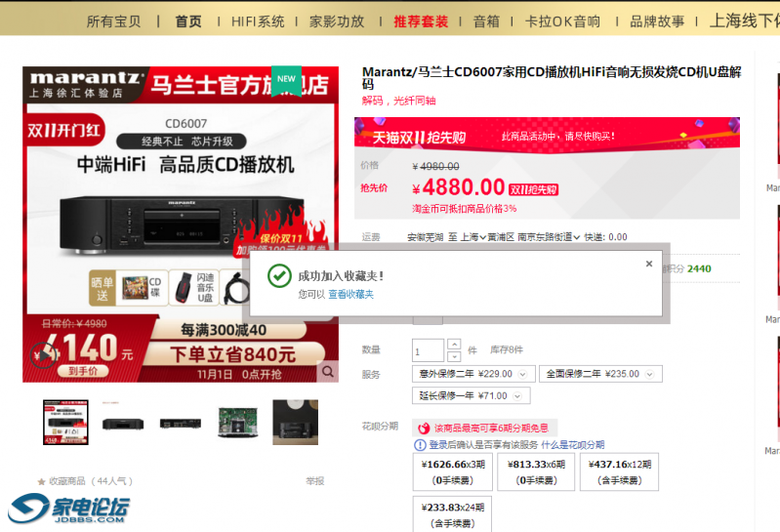Click the green success checkmark icon
Screen dimensions: 780x532
[x=279, y=276]
